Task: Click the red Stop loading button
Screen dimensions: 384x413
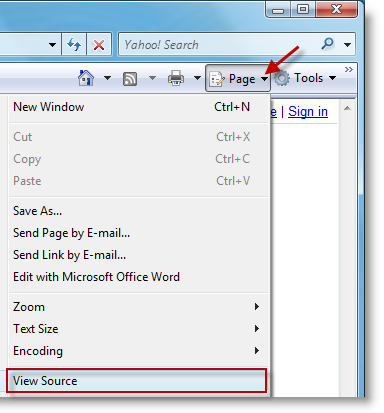Action: (99, 44)
